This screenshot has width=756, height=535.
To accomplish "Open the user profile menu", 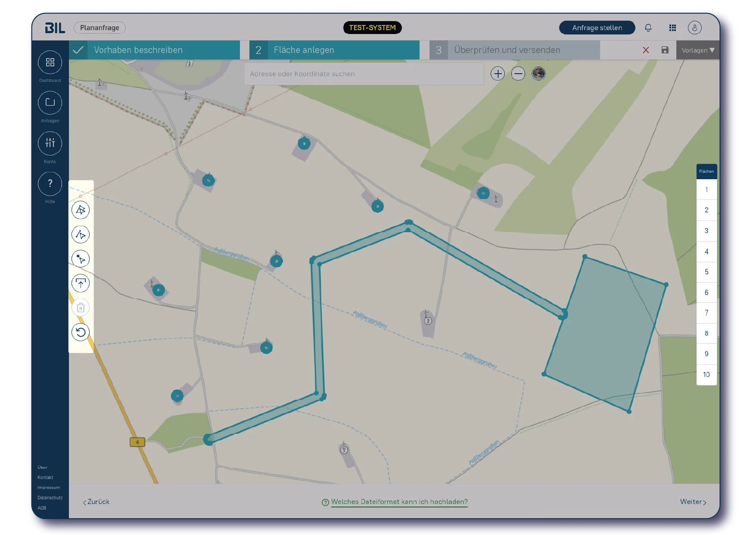I will pos(694,28).
